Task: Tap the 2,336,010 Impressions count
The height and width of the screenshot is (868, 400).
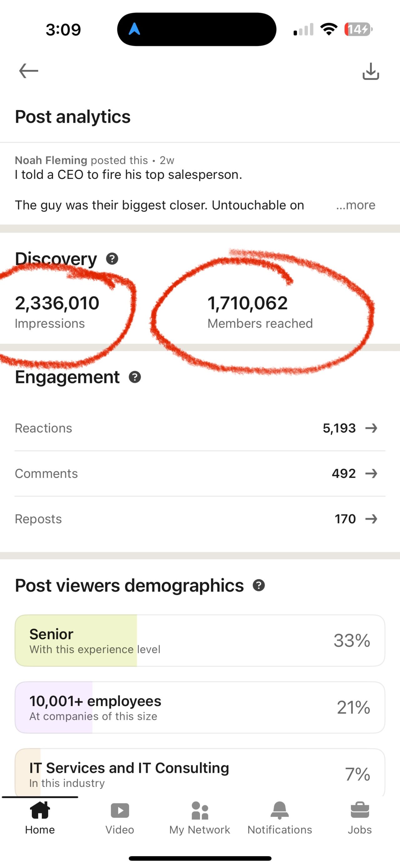Action: click(x=57, y=303)
